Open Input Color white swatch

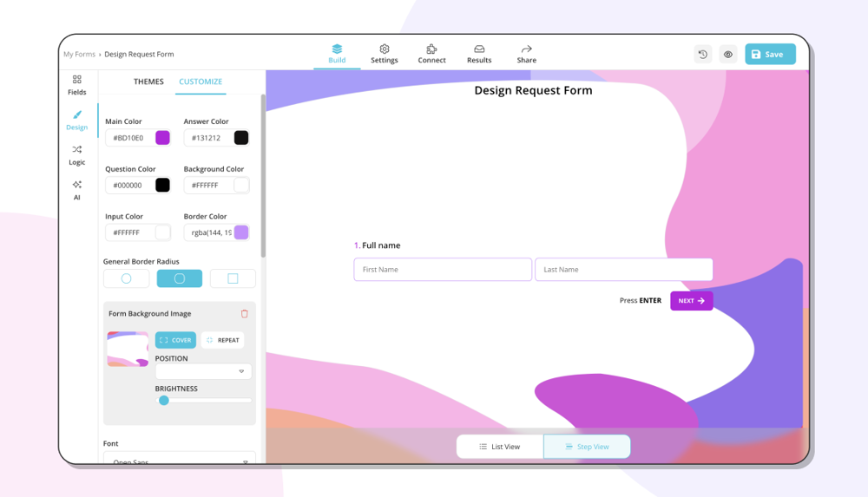tap(162, 232)
